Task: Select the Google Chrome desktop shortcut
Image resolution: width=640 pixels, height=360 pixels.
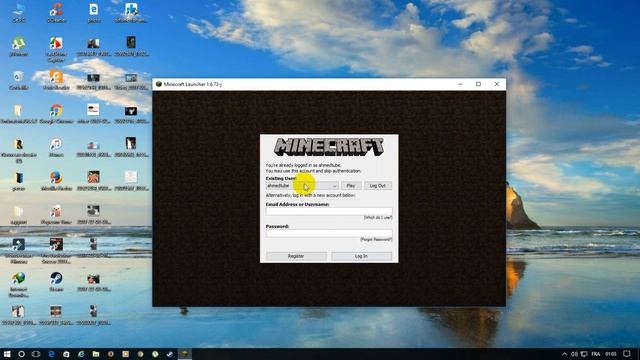Action: click(x=56, y=114)
